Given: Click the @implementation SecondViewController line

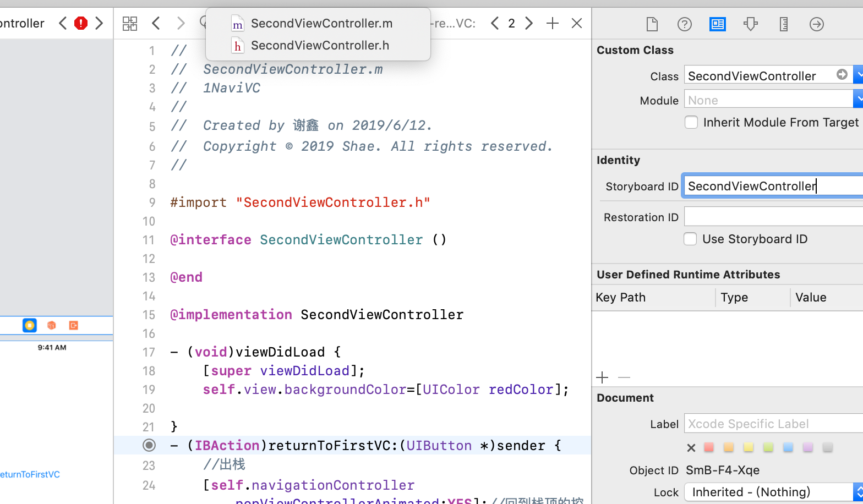Looking at the screenshot, I should click(316, 315).
